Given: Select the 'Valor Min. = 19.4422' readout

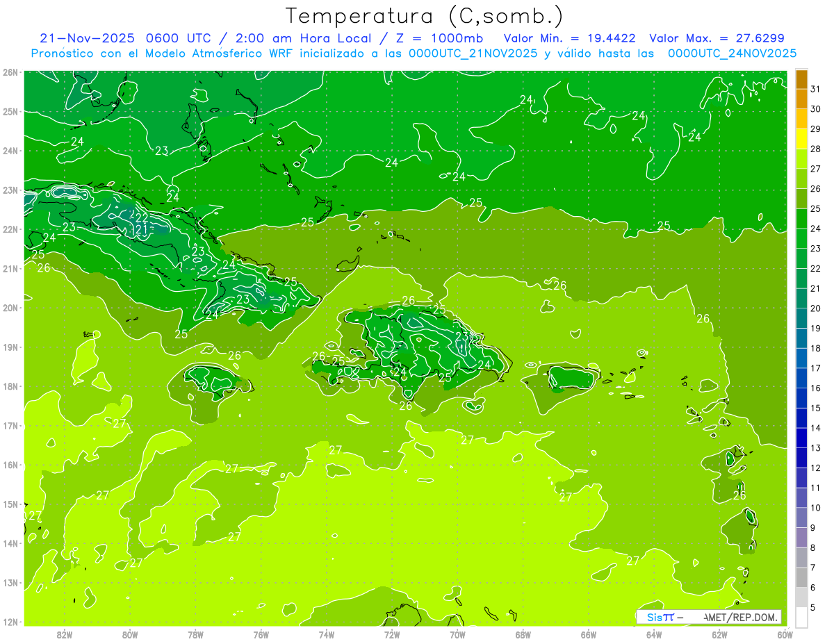Looking at the screenshot, I should 570,38.
